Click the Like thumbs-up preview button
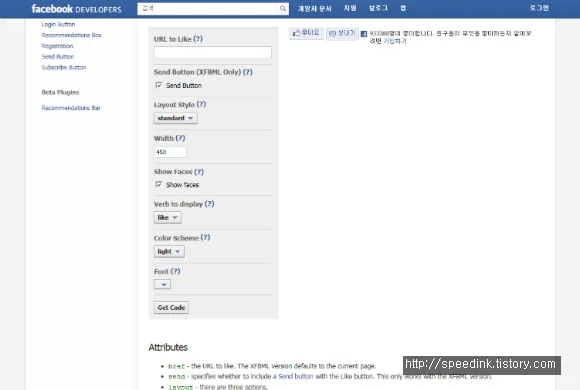 coord(306,33)
